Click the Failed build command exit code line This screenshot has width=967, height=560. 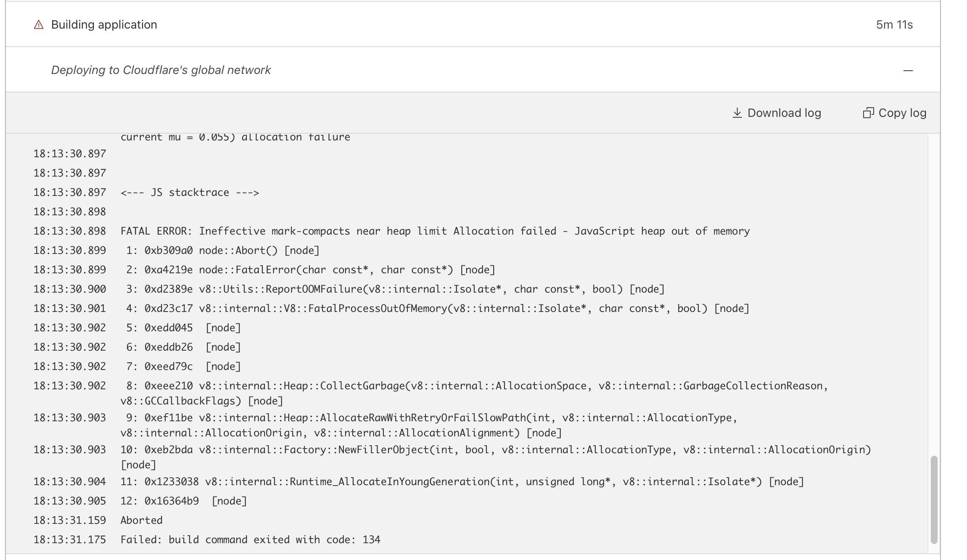tap(250, 539)
